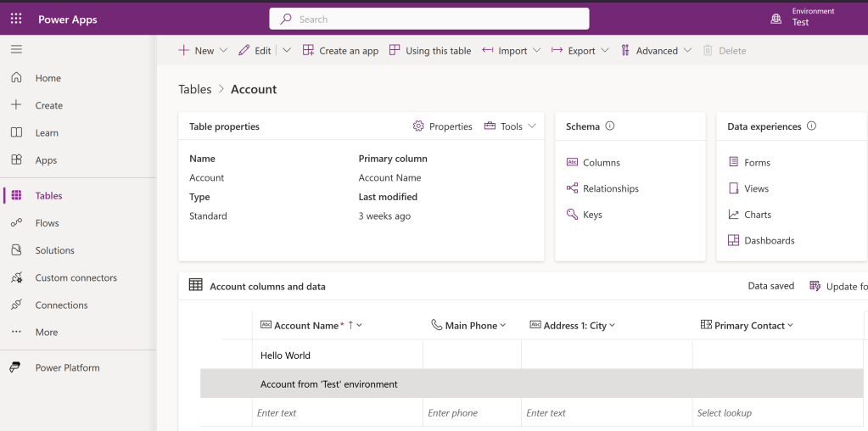Image resolution: width=868 pixels, height=431 pixels.
Task: Click Create an app button
Action: [340, 51]
